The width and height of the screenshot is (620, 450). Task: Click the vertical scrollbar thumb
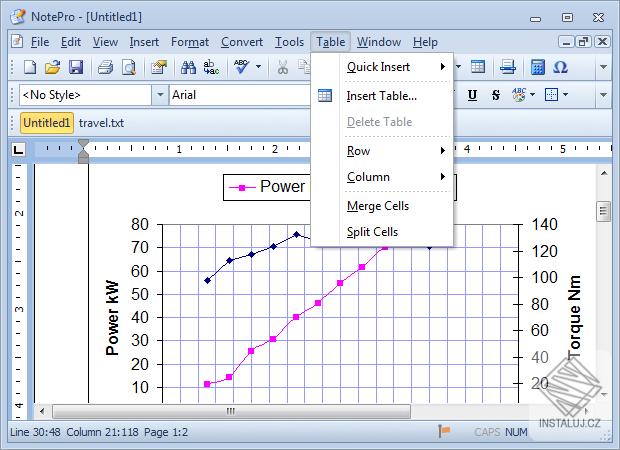pyautogui.click(x=603, y=211)
